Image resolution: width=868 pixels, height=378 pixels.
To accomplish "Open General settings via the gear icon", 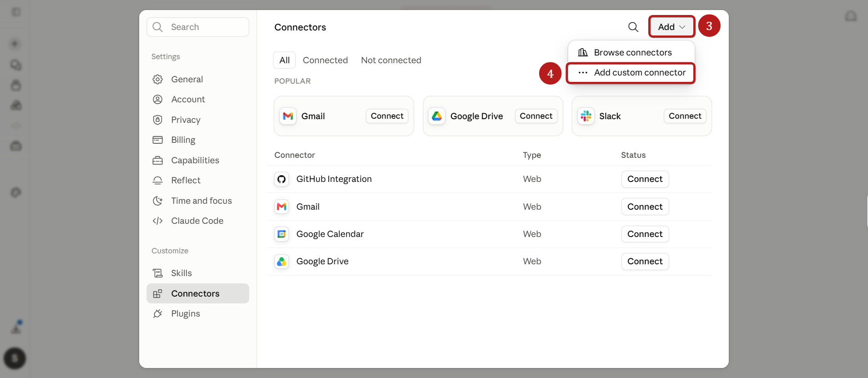I will pyautogui.click(x=157, y=79).
